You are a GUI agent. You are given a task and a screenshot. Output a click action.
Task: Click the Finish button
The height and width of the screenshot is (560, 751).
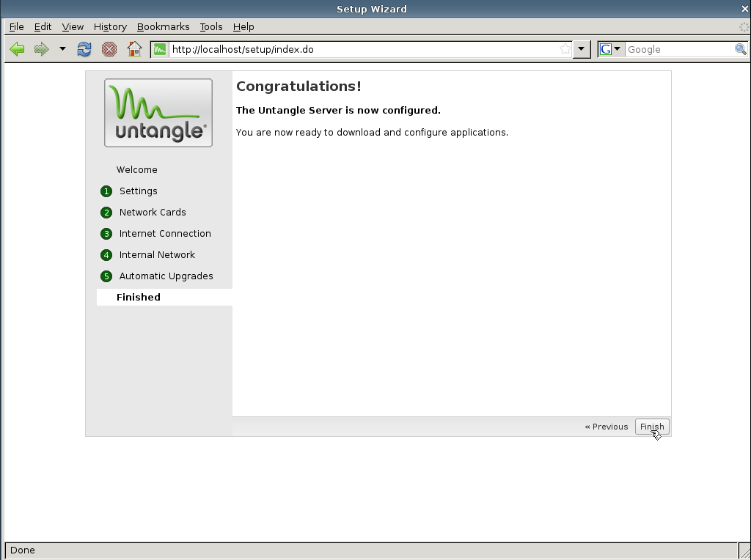tap(652, 427)
